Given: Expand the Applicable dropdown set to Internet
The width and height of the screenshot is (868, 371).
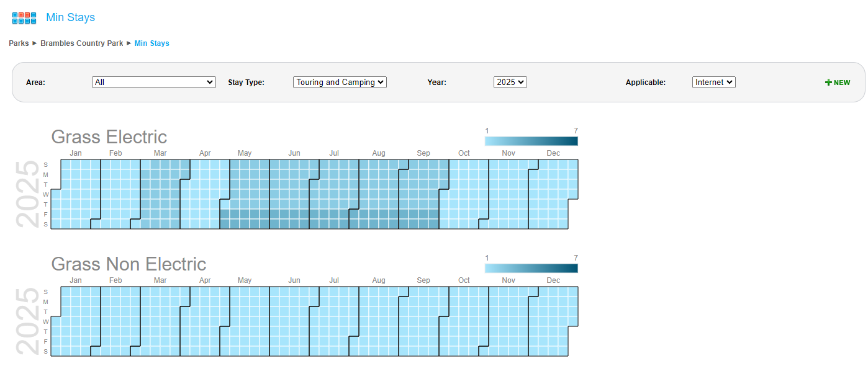Looking at the screenshot, I should click(x=713, y=82).
